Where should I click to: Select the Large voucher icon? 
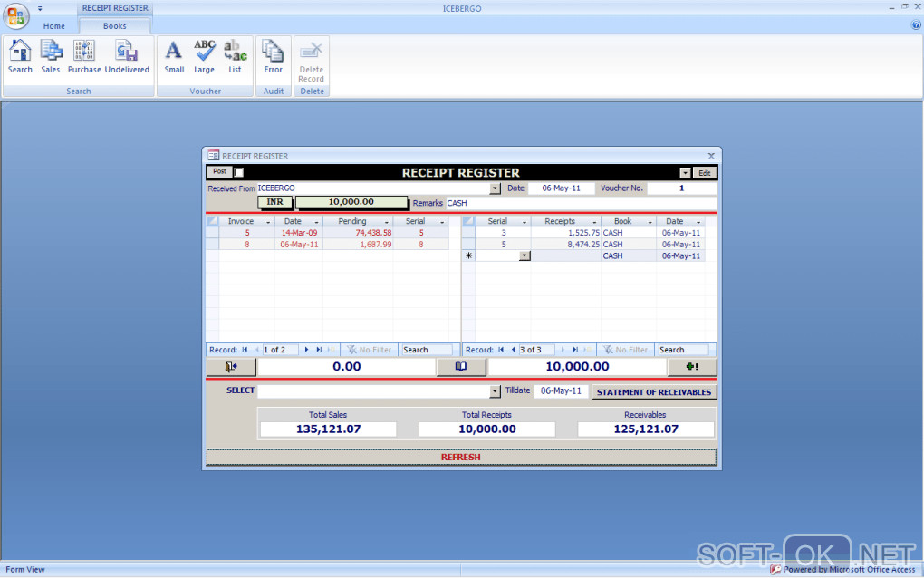[204, 56]
